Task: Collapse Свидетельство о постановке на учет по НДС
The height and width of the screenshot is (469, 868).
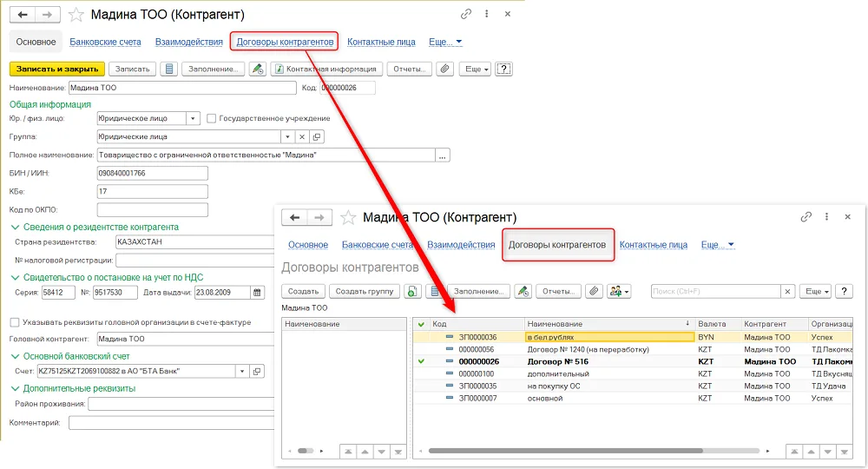Action: click(x=15, y=277)
